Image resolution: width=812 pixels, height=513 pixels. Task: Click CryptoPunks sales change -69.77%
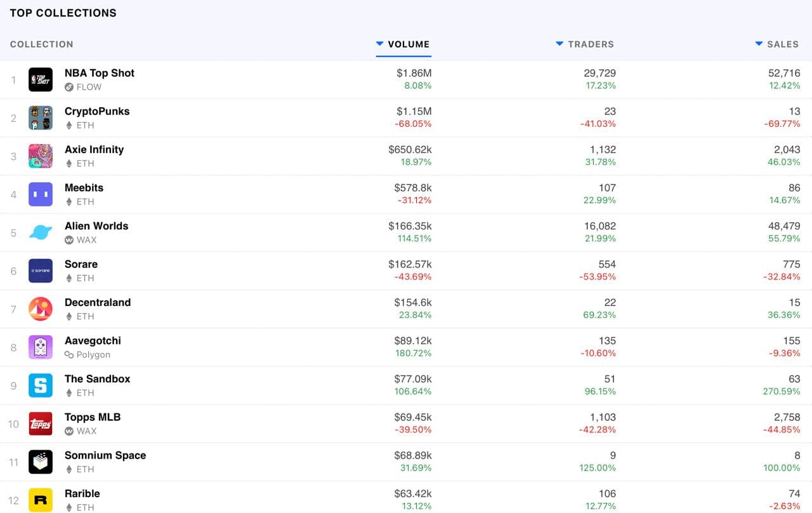pos(783,124)
